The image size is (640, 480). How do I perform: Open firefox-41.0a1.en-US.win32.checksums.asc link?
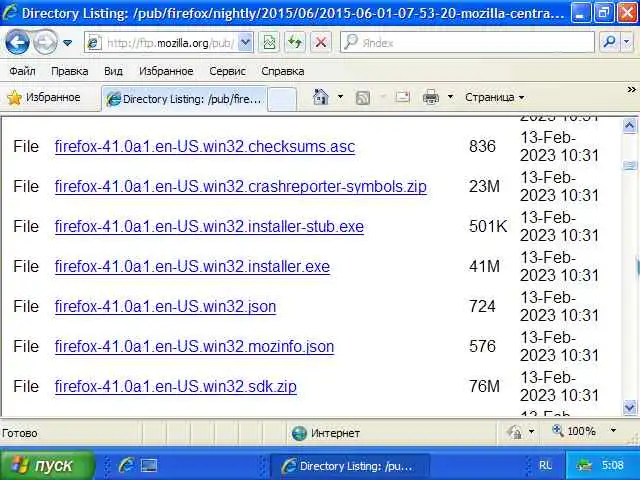[205, 147]
